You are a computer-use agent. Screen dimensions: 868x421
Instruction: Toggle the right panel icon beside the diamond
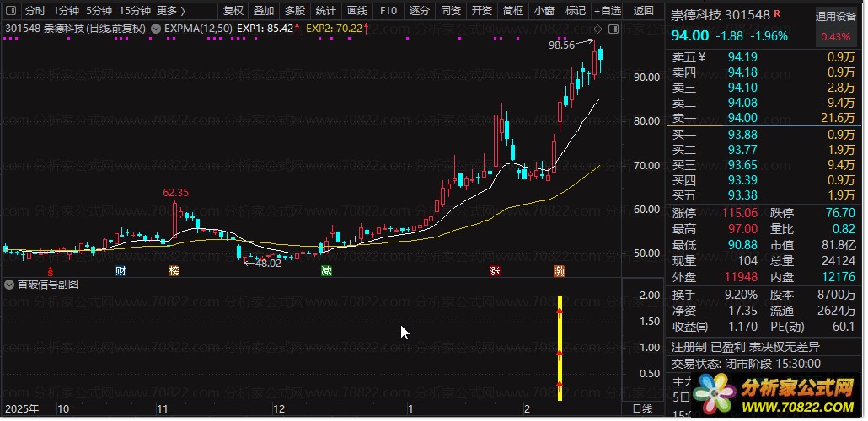click(x=613, y=29)
